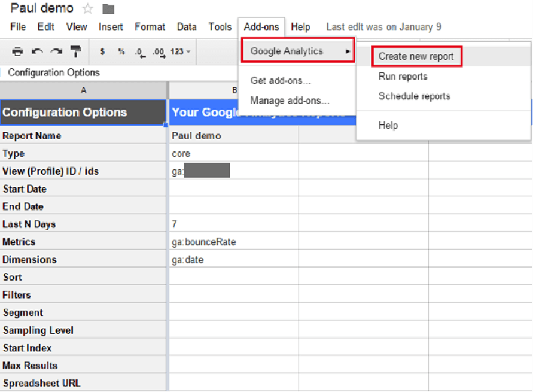Open Help in Google Analytics submenu
Viewport: 533px width, 392px height.
pos(388,126)
